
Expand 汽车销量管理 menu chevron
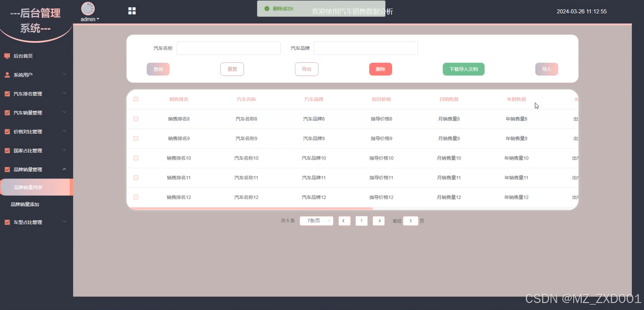pos(64,112)
